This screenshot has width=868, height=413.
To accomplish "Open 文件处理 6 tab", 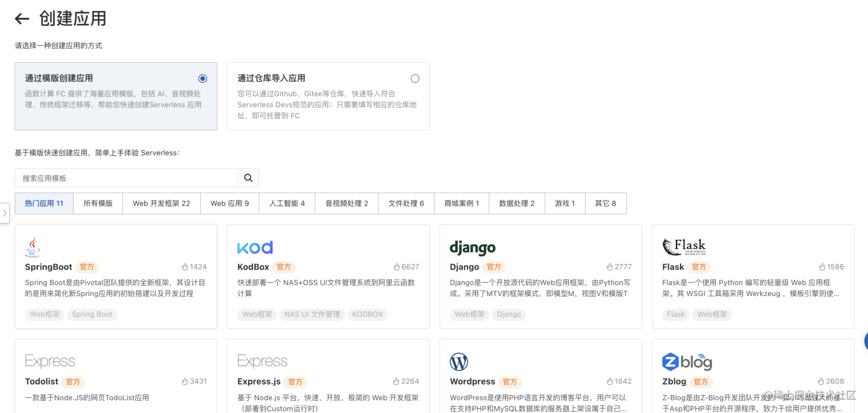I will click(406, 203).
